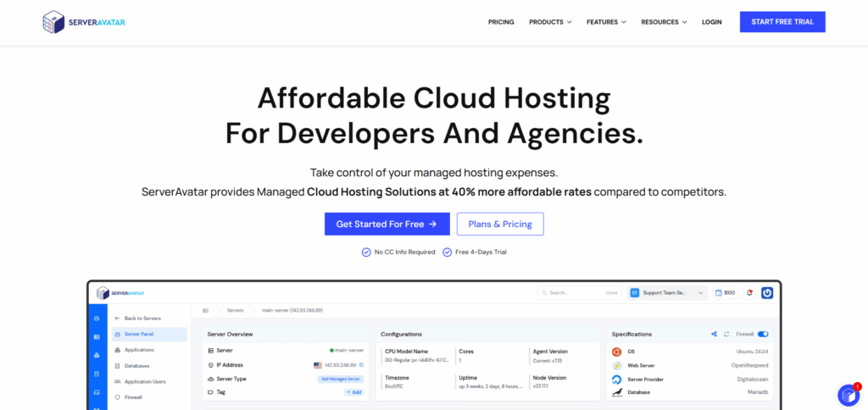Image resolution: width=868 pixels, height=410 pixels.
Task: Open Firewall in the dashboard sidebar
Action: coord(129,397)
